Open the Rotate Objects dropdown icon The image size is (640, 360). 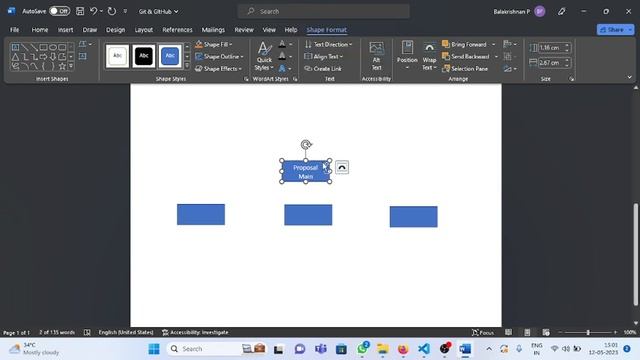point(510,69)
